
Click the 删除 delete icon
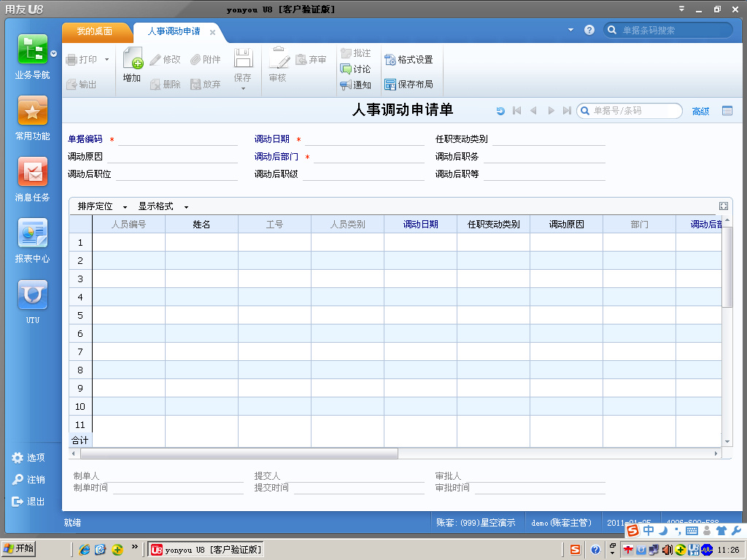(x=155, y=85)
